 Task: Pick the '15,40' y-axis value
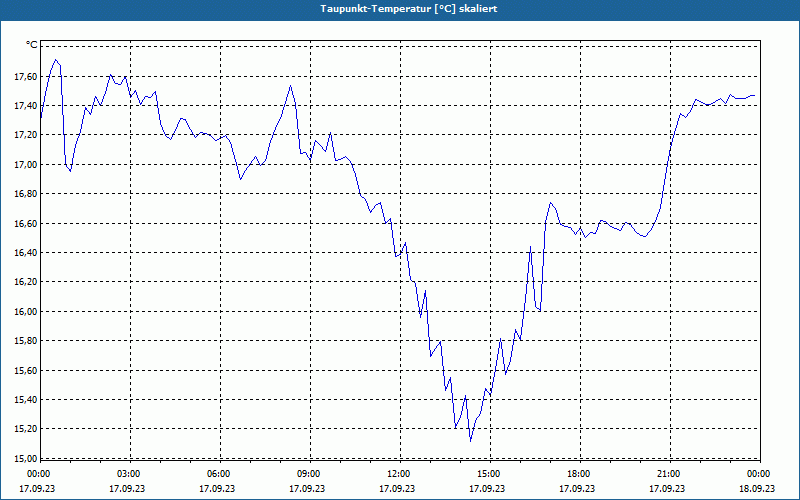pyautogui.click(x=26, y=399)
